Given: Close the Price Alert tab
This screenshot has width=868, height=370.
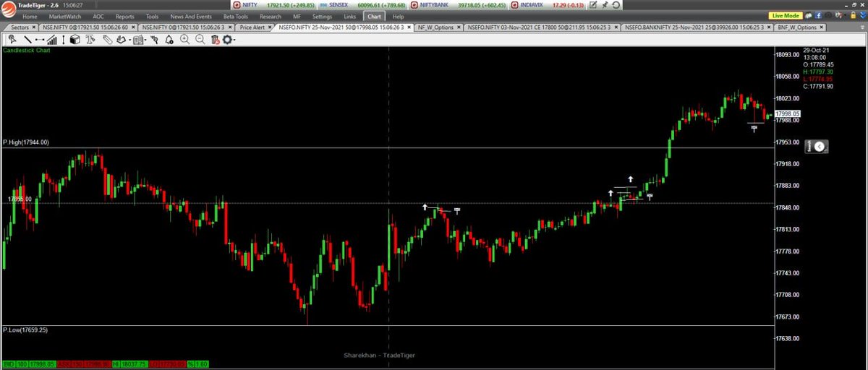Looking at the screenshot, I should (270, 27).
